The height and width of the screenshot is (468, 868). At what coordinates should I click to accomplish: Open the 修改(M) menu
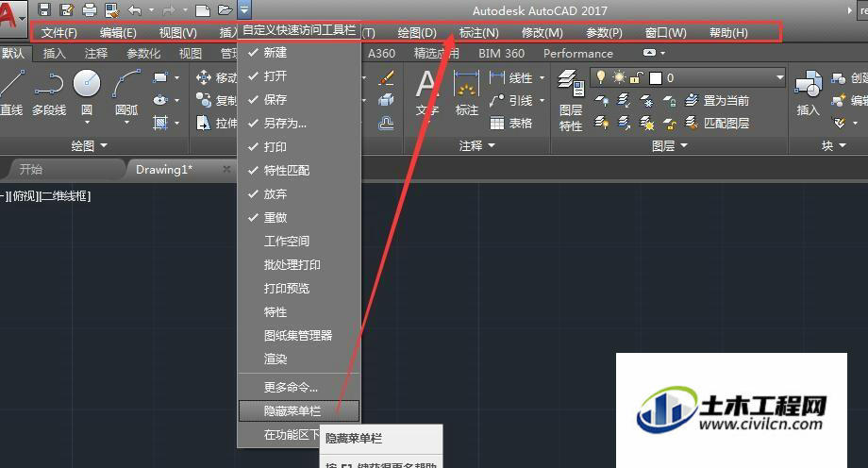coord(542,33)
